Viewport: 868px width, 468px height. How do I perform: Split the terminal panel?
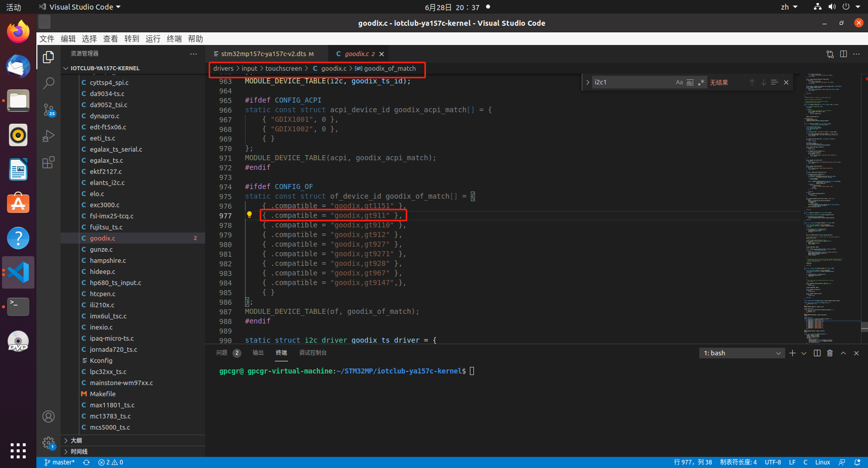click(x=817, y=353)
